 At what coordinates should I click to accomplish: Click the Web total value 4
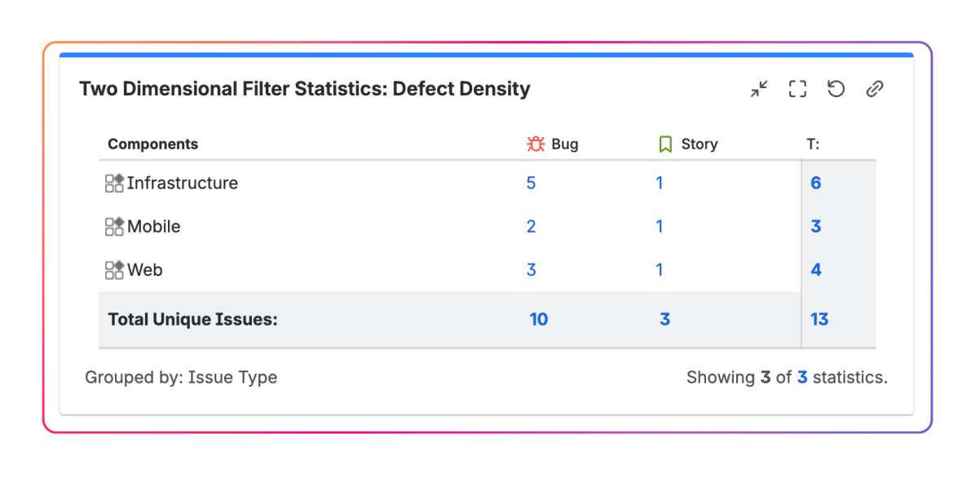[816, 269]
